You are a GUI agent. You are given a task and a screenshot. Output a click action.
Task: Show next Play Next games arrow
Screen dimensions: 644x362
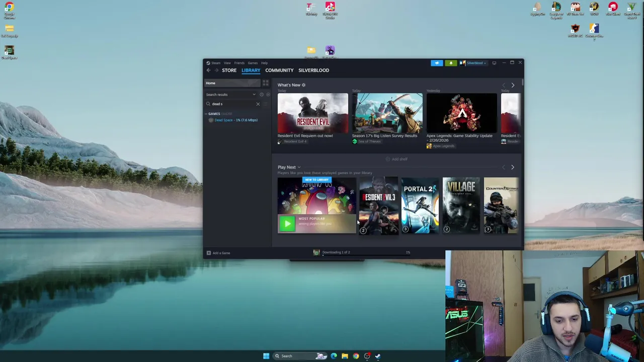pyautogui.click(x=513, y=167)
